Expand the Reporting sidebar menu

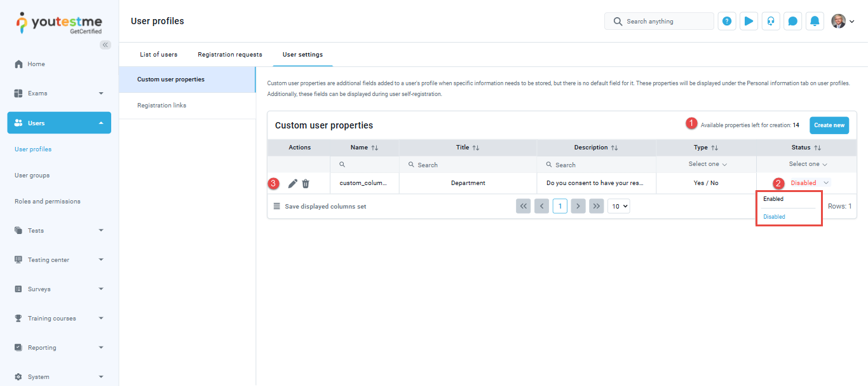coord(59,348)
